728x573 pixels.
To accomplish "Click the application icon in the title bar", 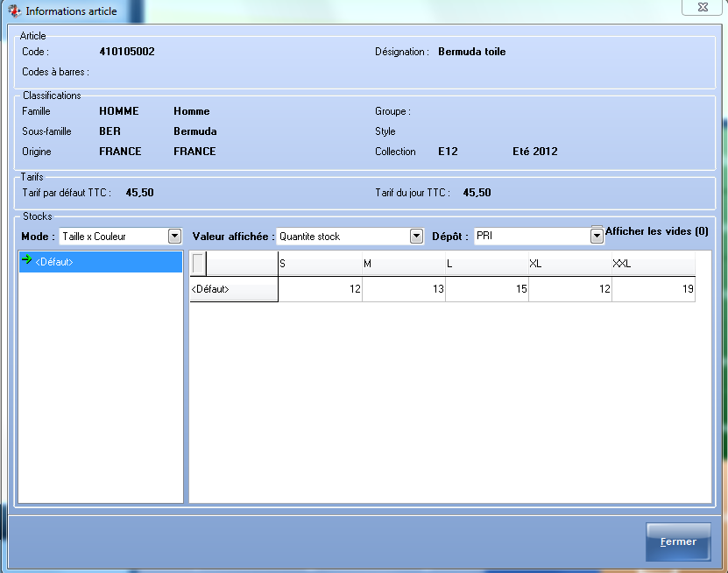I will tap(14, 11).
